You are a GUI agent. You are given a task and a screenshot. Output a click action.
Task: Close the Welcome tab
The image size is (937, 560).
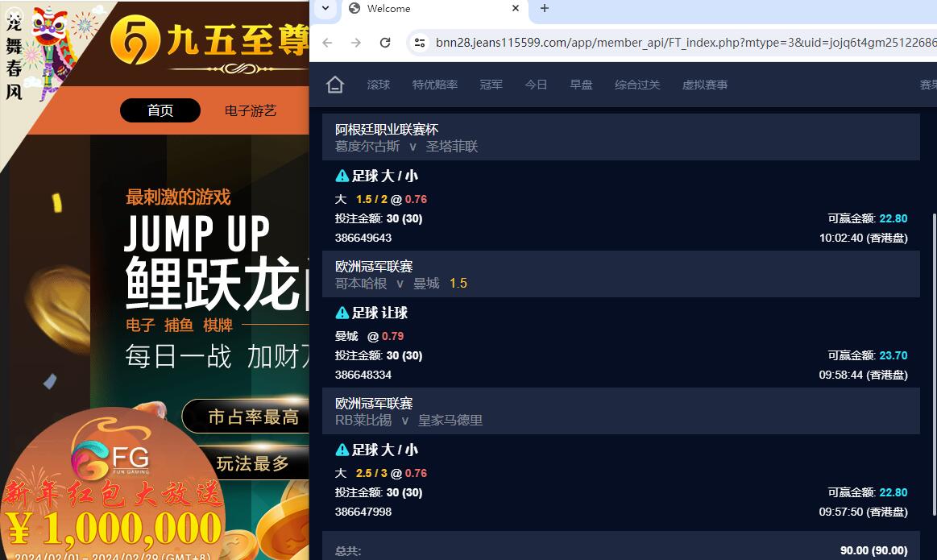click(x=516, y=8)
